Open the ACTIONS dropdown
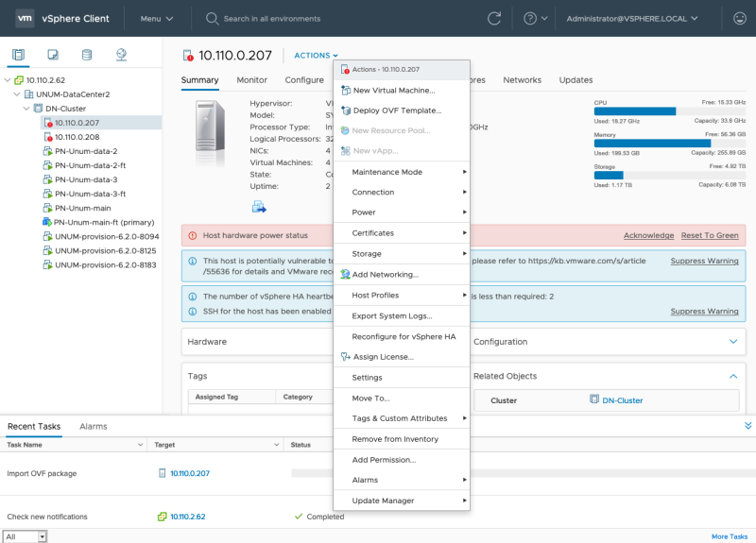 [317, 56]
